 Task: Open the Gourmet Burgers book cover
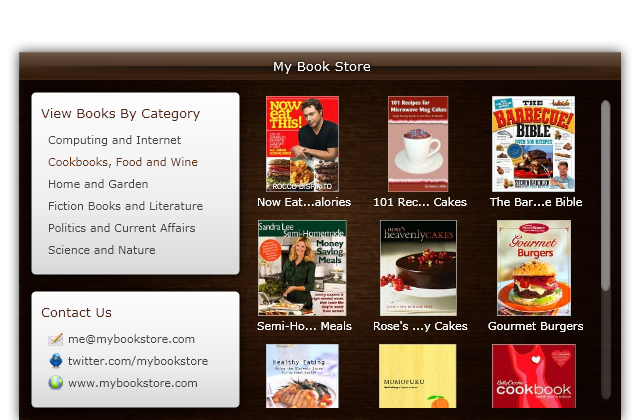534,268
